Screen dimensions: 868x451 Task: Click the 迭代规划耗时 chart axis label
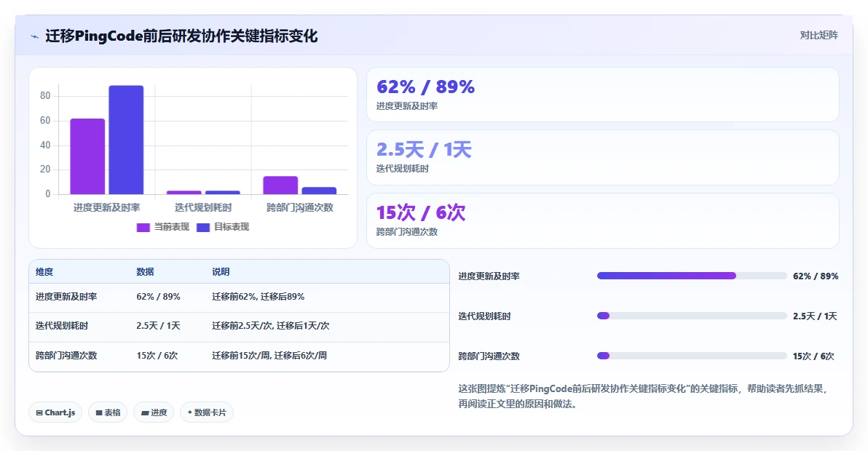pyautogui.click(x=203, y=208)
